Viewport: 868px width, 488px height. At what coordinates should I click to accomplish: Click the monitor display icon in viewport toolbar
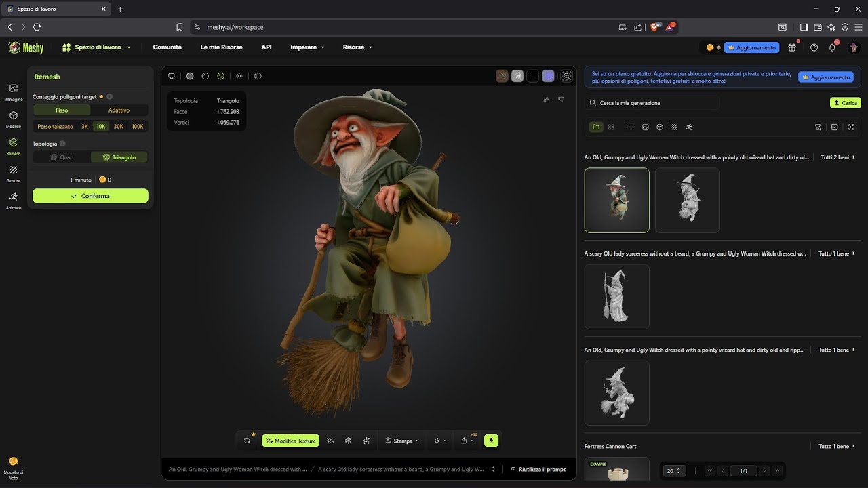pyautogui.click(x=172, y=76)
